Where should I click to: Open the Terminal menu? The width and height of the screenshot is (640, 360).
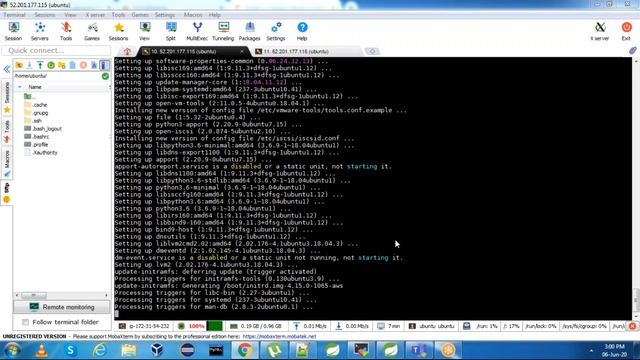[x=14, y=15]
